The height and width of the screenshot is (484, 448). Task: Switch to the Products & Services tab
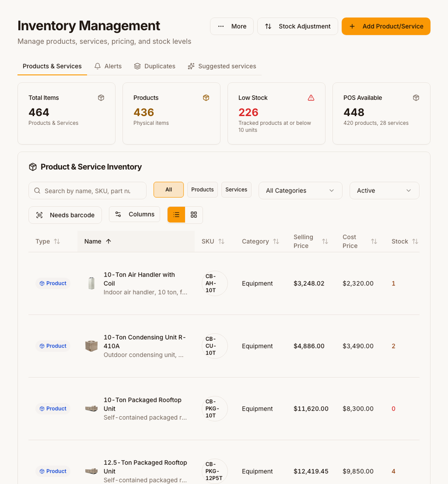[x=52, y=66]
